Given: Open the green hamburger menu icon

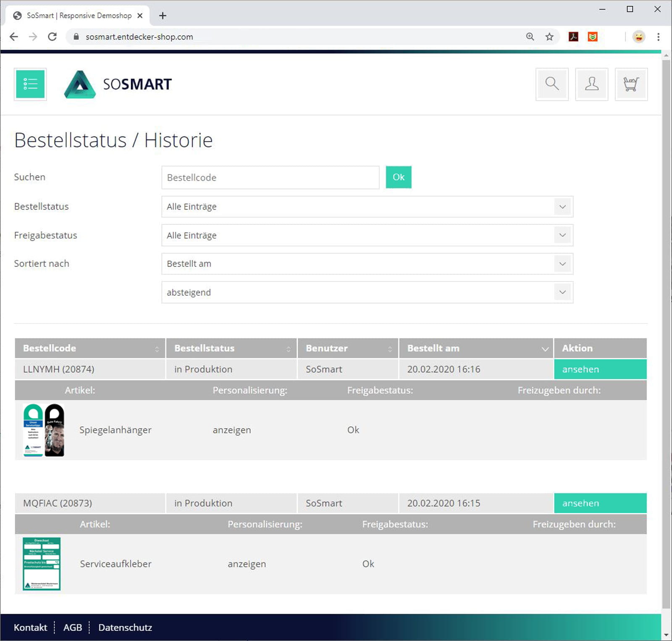Looking at the screenshot, I should tap(30, 84).
